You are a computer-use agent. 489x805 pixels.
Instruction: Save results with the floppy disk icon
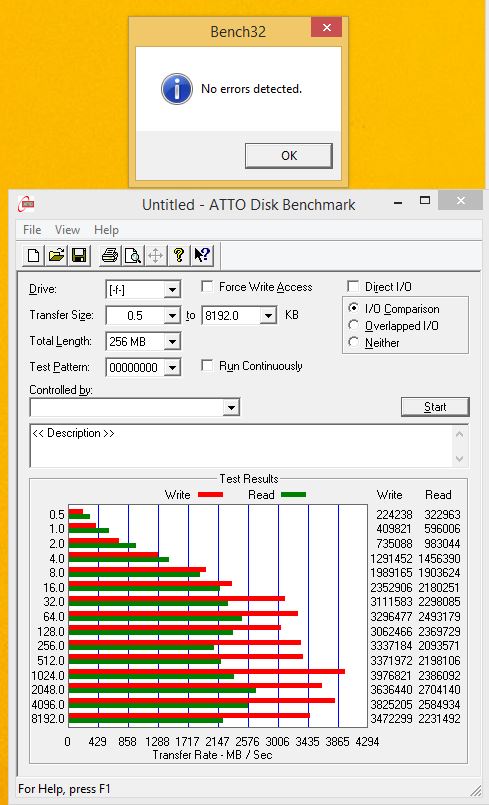80,255
